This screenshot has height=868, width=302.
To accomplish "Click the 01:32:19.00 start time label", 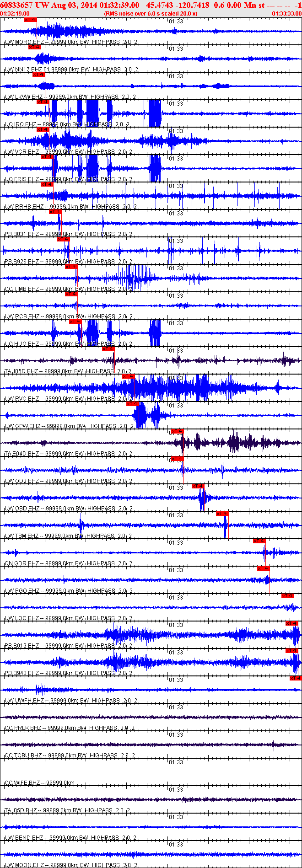I will (15, 14).
